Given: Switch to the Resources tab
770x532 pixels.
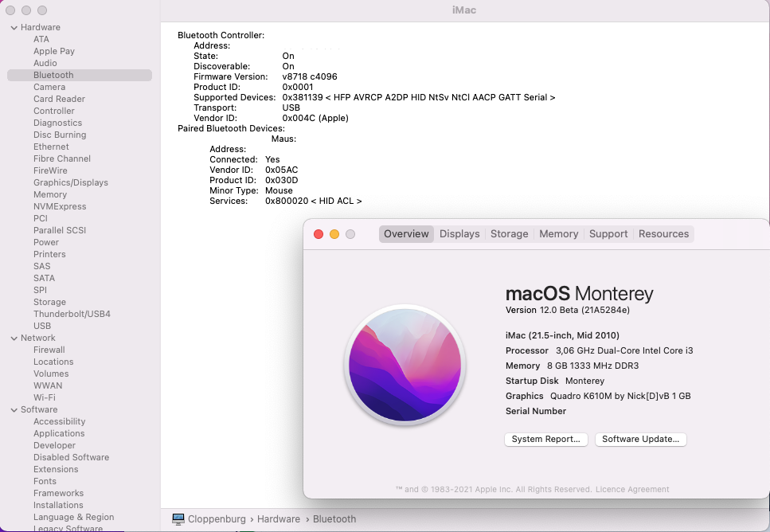Looking at the screenshot, I should click(663, 234).
